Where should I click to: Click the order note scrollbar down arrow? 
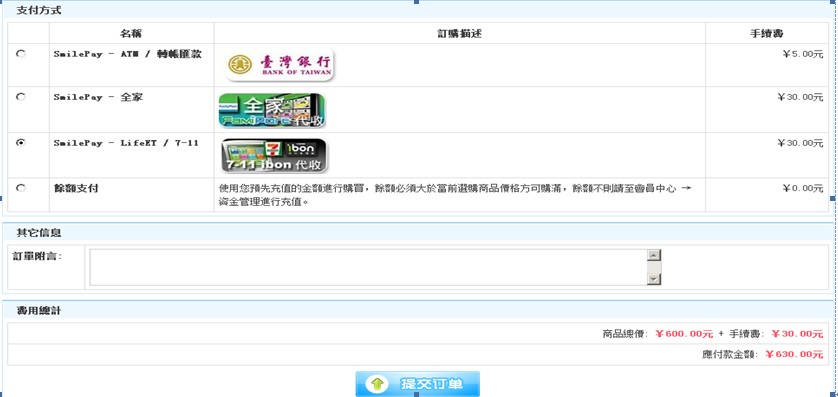coord(654,279)
